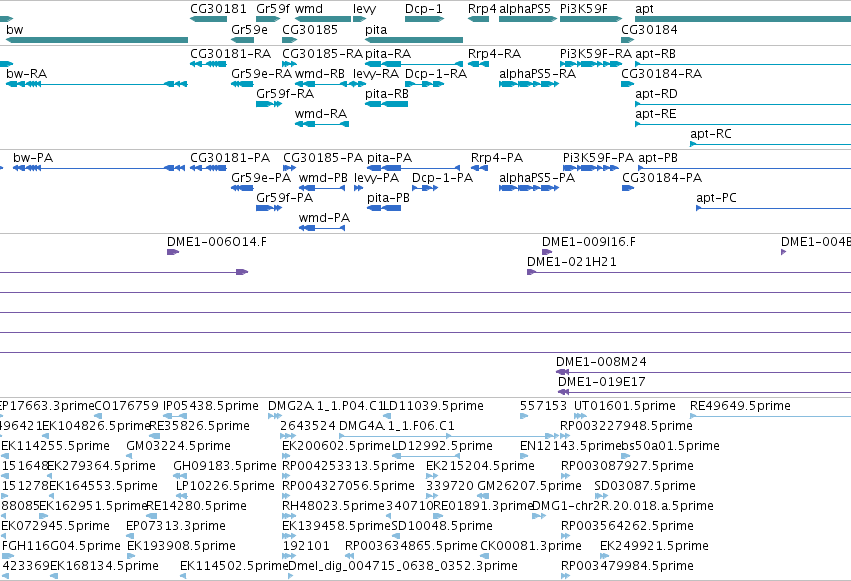Select the Dcp-1-PA protein label
This screenshot has width=851, height=581.
tap(442, 177)
